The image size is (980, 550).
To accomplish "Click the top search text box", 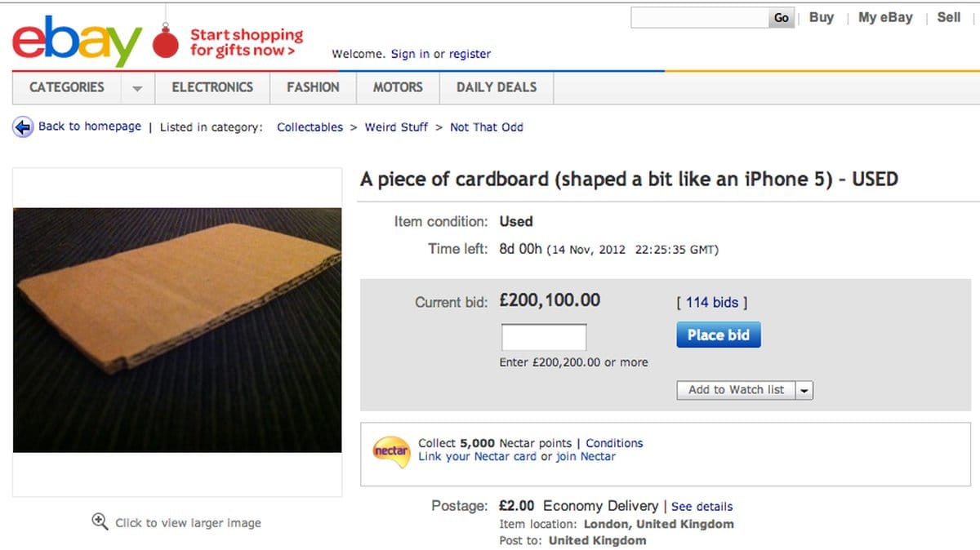I will click(700, 18).
